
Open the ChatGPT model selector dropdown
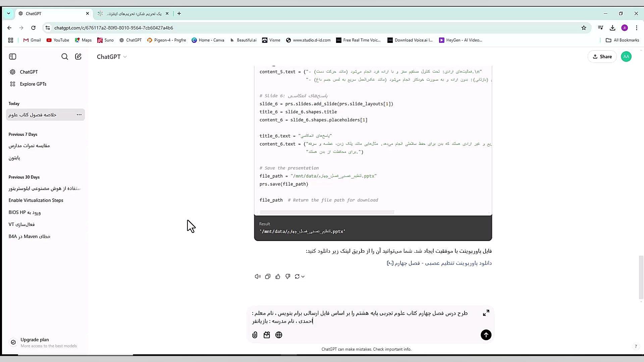(x=112, y=57)
